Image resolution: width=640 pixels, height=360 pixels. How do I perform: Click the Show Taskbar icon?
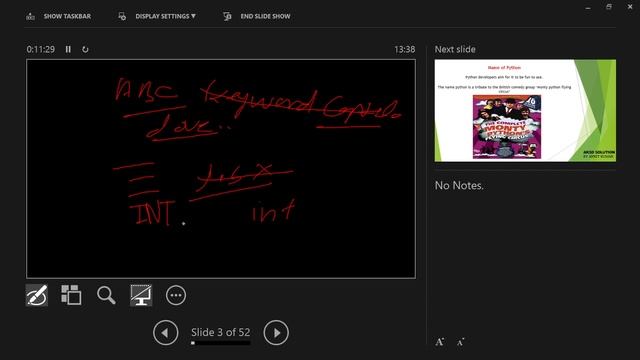point(31,16)
